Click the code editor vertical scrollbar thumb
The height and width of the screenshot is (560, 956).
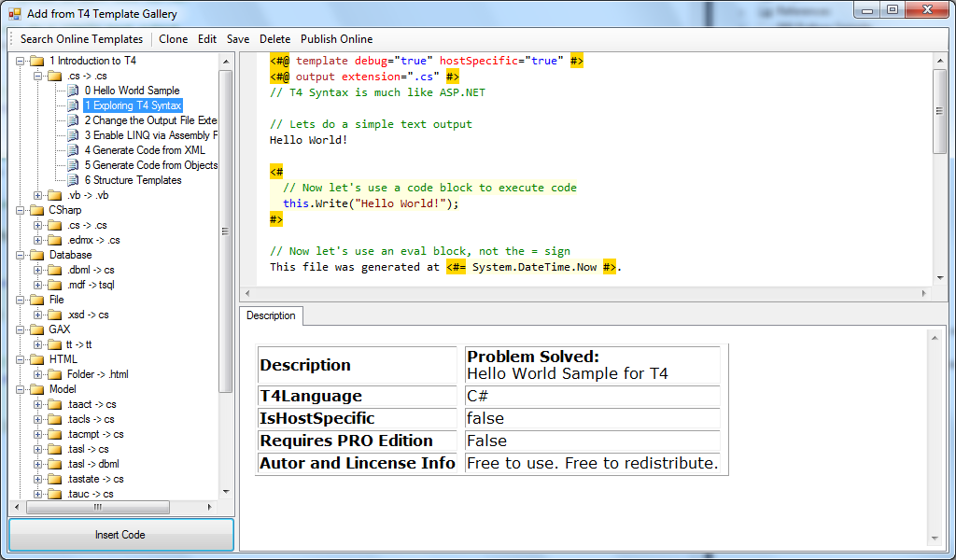pos(939,111)
